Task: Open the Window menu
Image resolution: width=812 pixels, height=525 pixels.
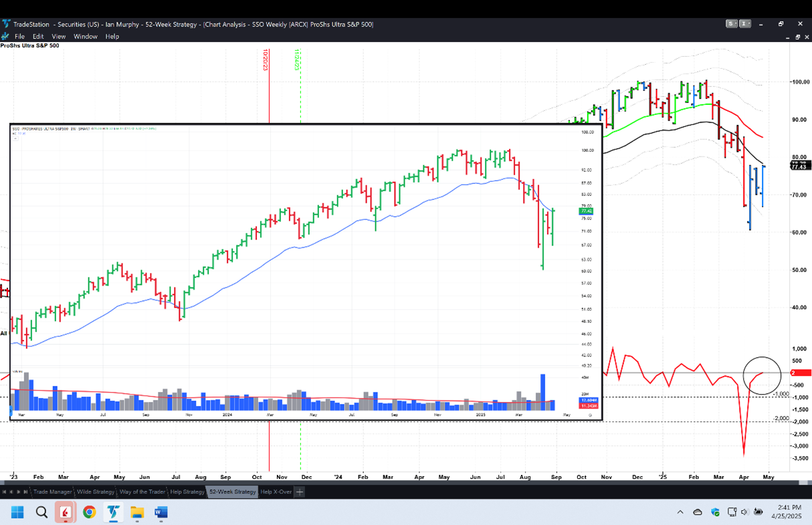Action: click(x=85, y=36)
